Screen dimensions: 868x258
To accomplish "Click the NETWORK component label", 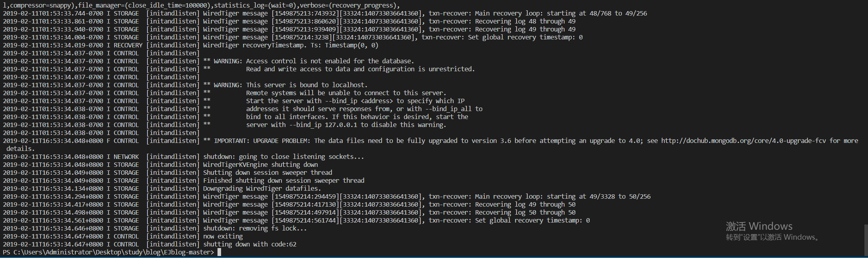I will (126, 156).
